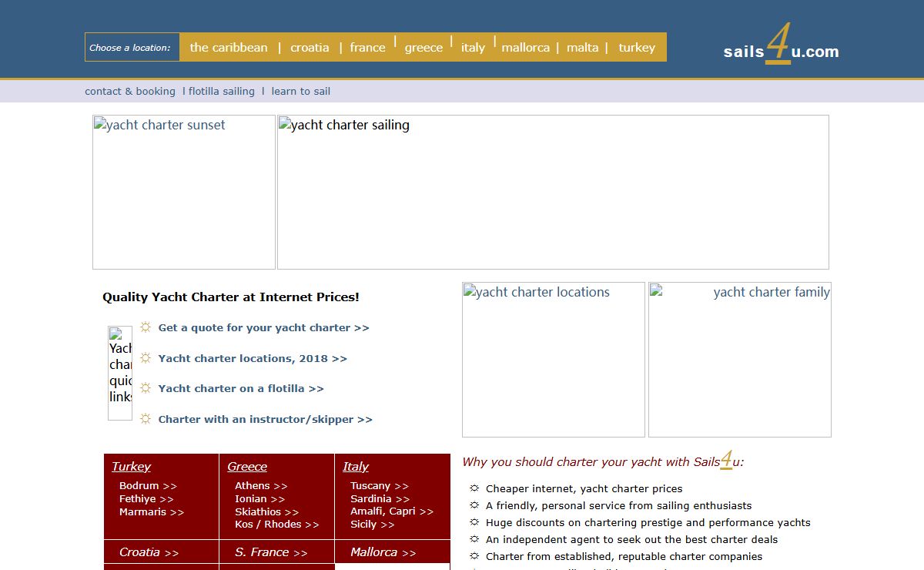Image resolution: width=924 pixels, height=570 pixels.
Task: Get a quote for your yacht charter
Action: click(x=263, y=327)
